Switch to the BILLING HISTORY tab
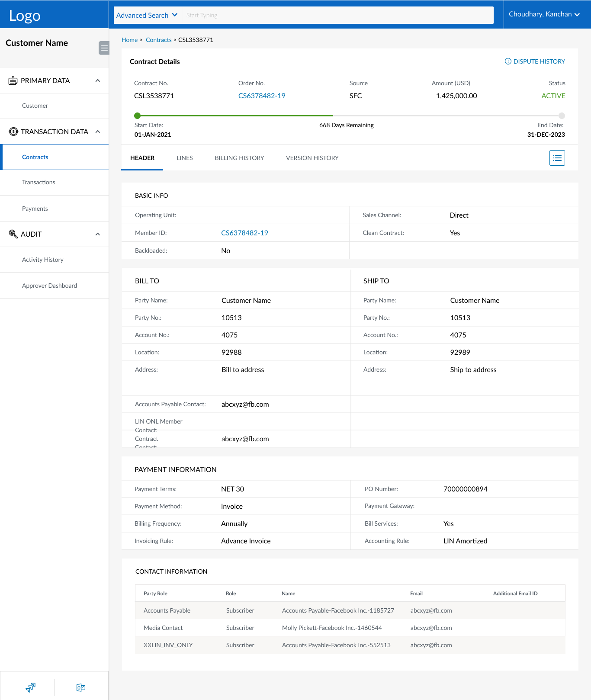Viewport: 591px width, 700px height. (x=239, y=158)
